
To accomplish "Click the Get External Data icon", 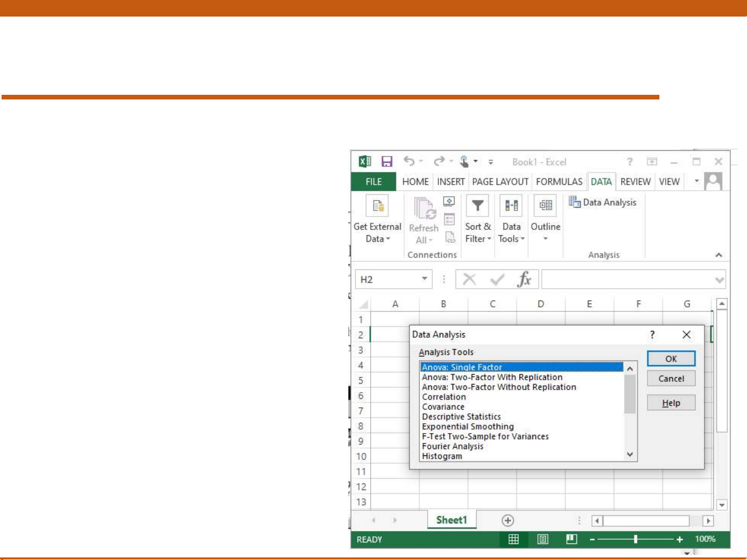I will tap(377, 206).
